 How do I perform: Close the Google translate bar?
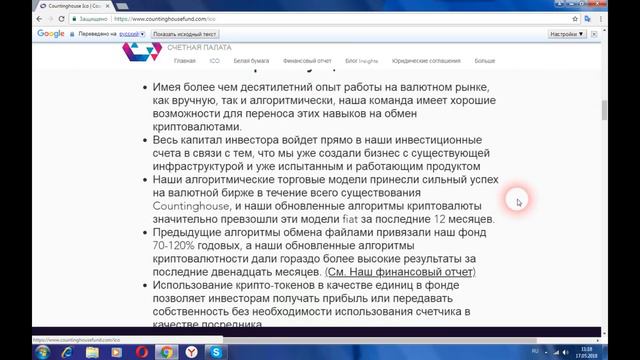(594, 34)
